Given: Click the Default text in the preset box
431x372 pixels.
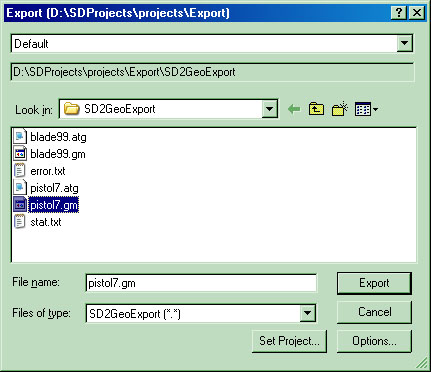Looking at the screenshot, I should pyautogui.click(x=31, y=44).
